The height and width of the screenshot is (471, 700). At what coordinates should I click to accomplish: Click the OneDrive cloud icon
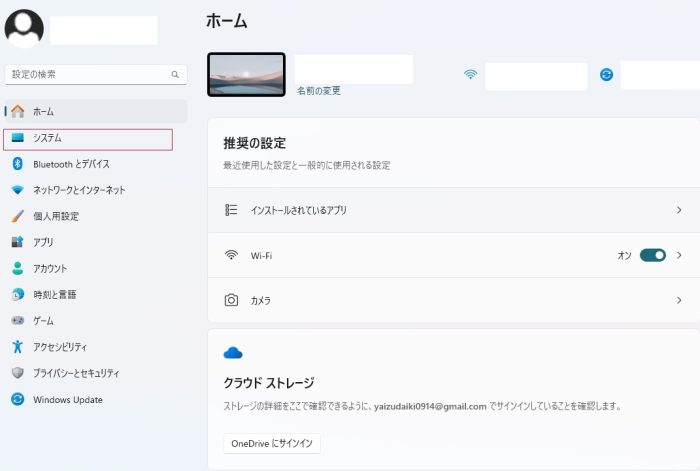(233, 353)
